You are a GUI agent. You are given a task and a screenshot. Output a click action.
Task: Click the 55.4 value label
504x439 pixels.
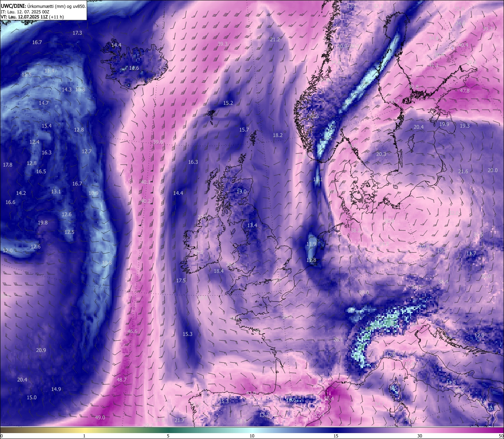click(x=329, y=399)
